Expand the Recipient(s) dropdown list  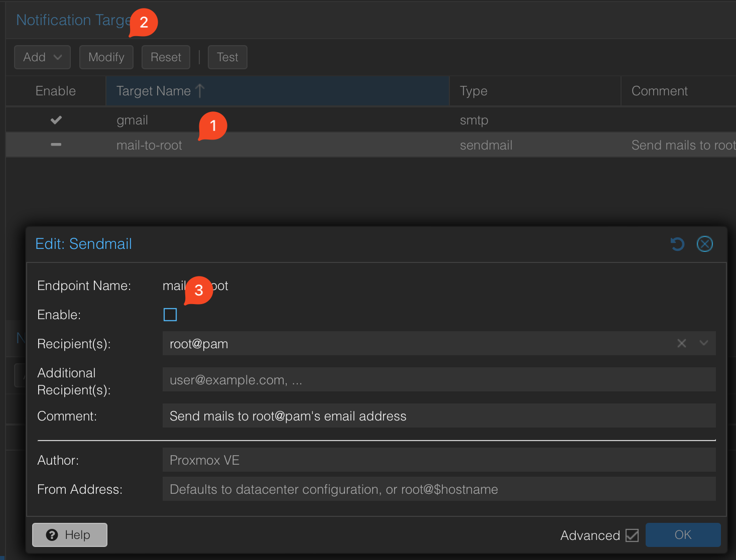click(704, 343)
